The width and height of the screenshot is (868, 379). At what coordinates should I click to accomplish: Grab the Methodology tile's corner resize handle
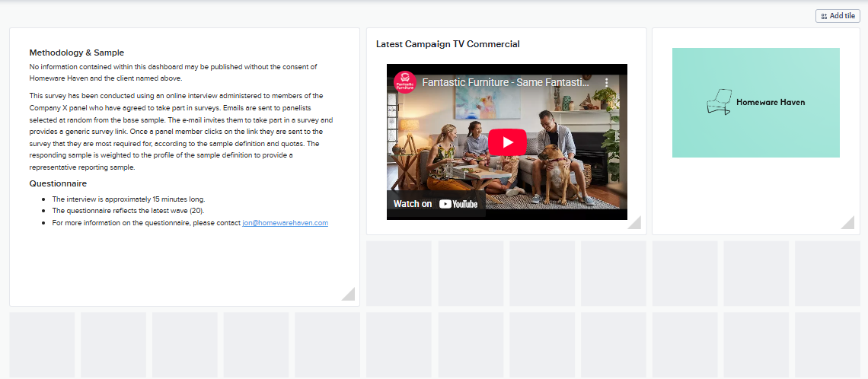point(348,295)
